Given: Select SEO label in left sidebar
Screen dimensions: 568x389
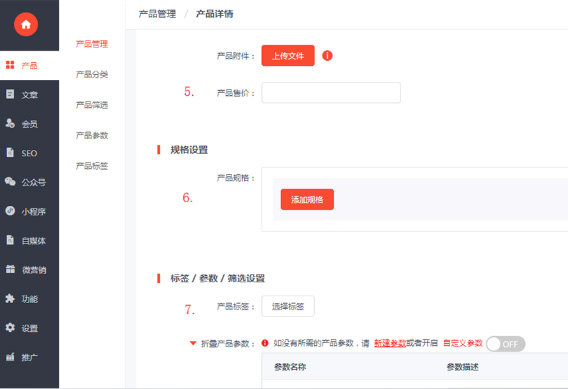Looking at the screenshot, I should (29, 153).
